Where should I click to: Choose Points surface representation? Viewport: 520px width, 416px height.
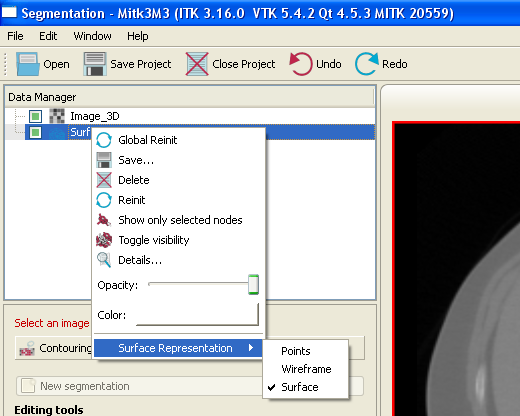(305, 351)
